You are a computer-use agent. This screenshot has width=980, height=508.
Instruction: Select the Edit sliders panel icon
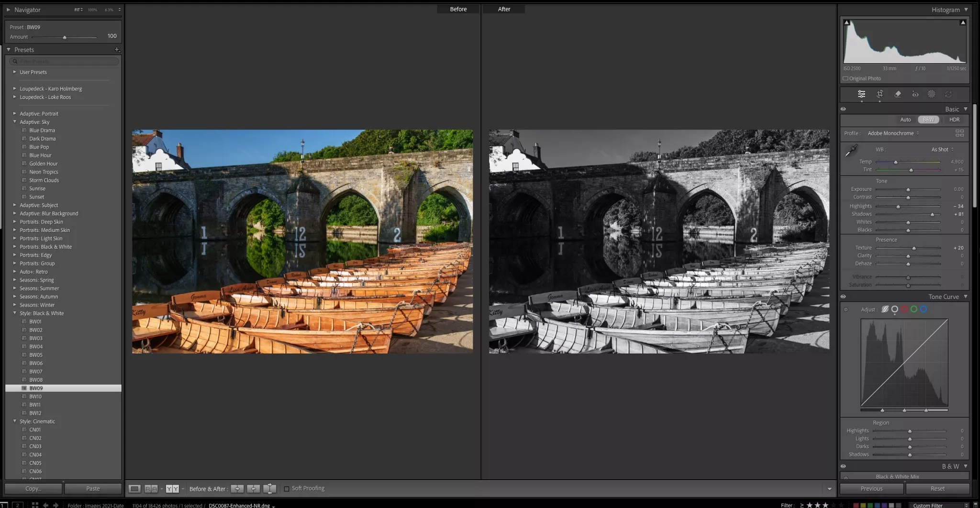861,94
